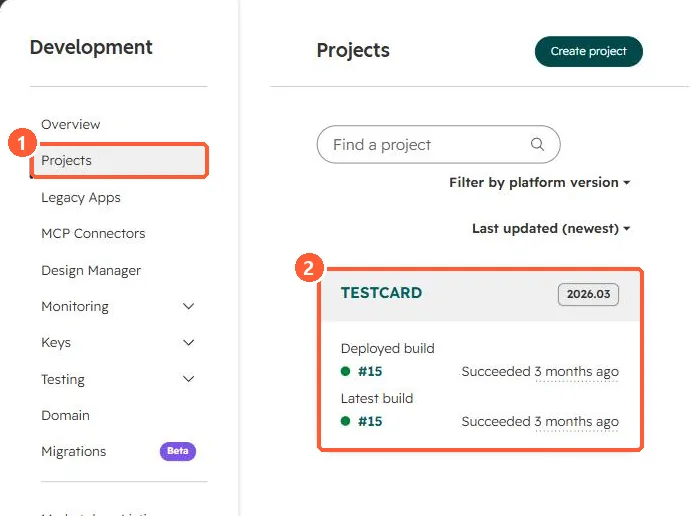Open Filter by platform version dropdown
This screenshot has width=698, height=516.
[540, 183]
